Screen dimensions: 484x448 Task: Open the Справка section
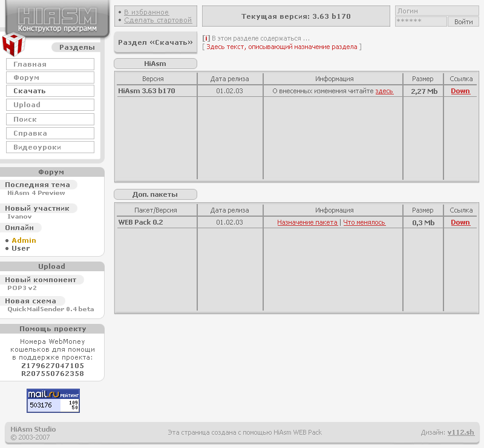[50, 133]
